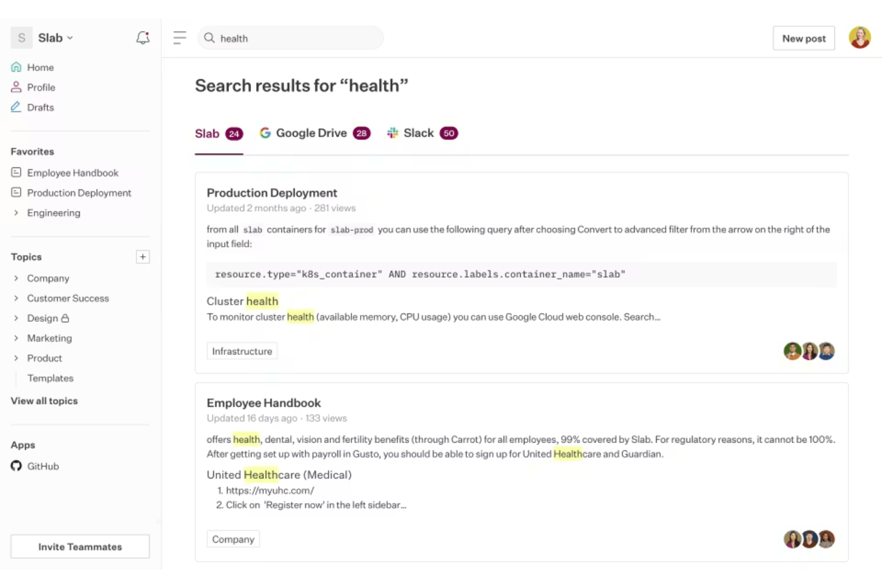Open the Production Deployment result title
Viewport: 882px width, 588px height.
pyautogui.click(x=272, y=192)
